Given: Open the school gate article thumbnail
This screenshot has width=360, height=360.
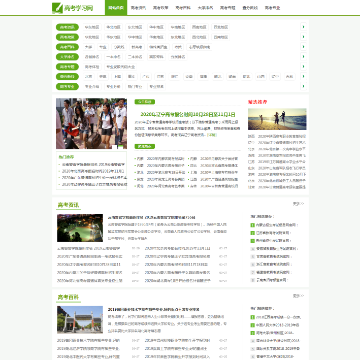Looking at the screenshot, I should (x=80, y=320).
